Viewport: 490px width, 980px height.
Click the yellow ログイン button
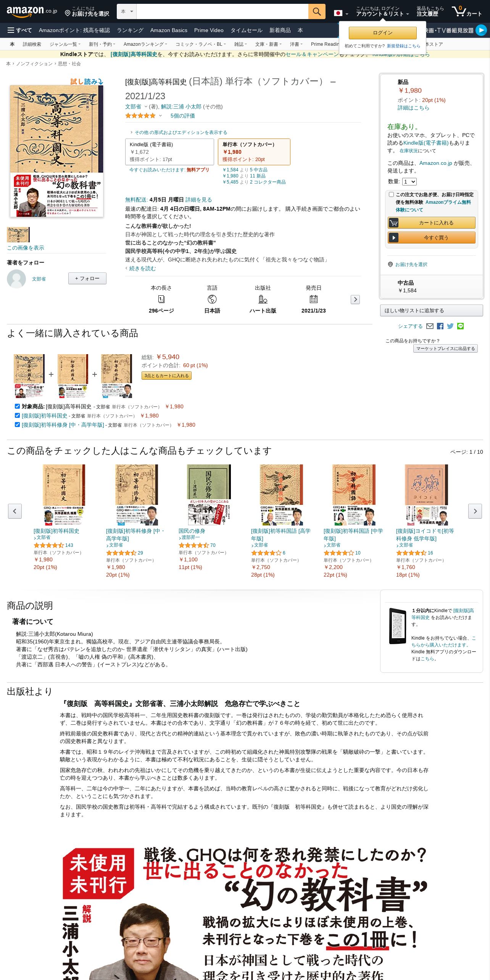pos(382,33)
